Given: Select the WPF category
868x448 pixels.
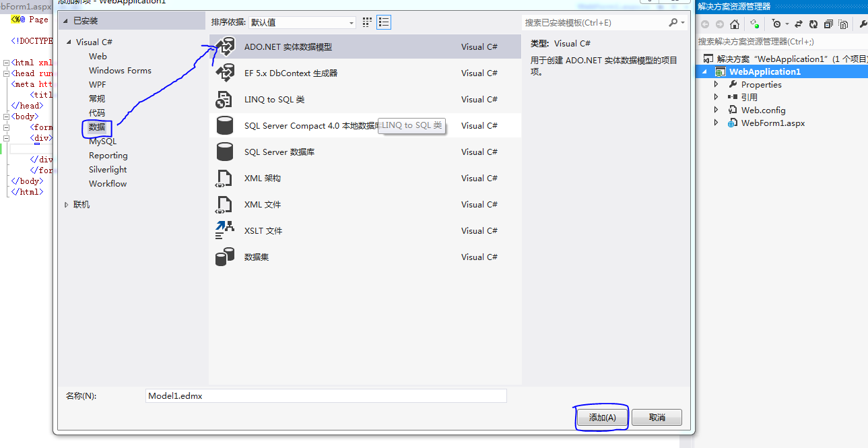Looking at the screenshot, I should coord(97,85).
